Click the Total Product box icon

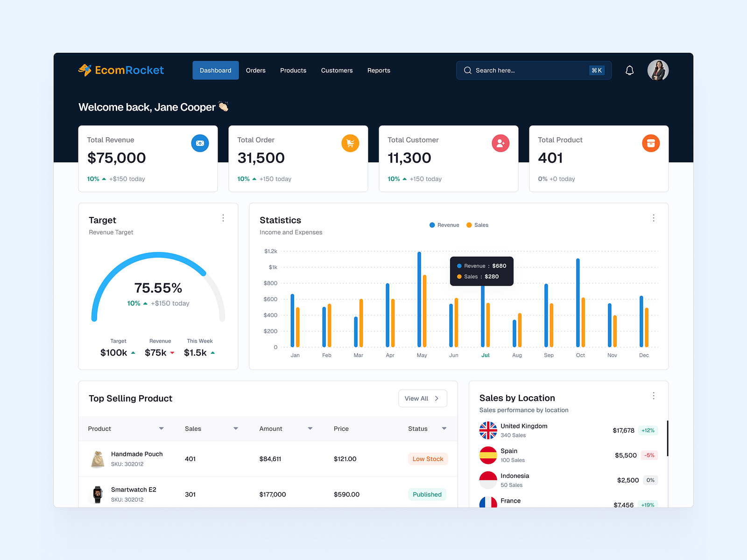point(651,143)
